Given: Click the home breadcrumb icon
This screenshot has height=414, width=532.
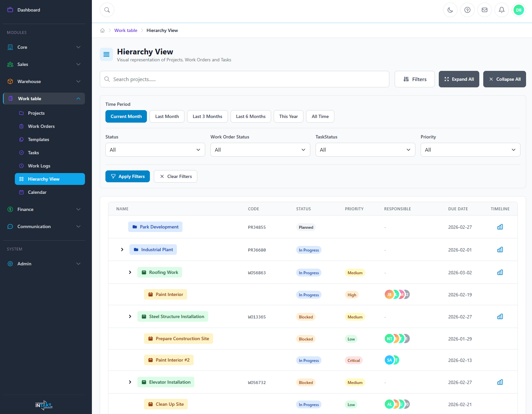Looking at the screenshot, I should (102, 30).
